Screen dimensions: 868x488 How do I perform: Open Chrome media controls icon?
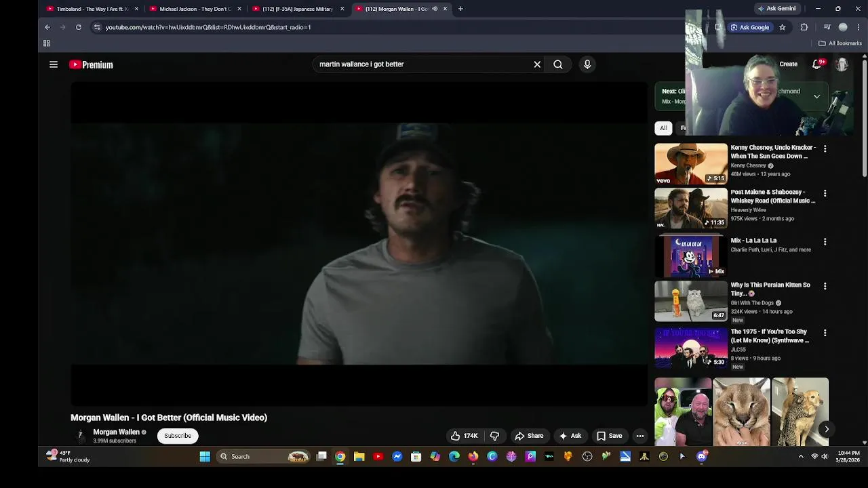[827, 27]
